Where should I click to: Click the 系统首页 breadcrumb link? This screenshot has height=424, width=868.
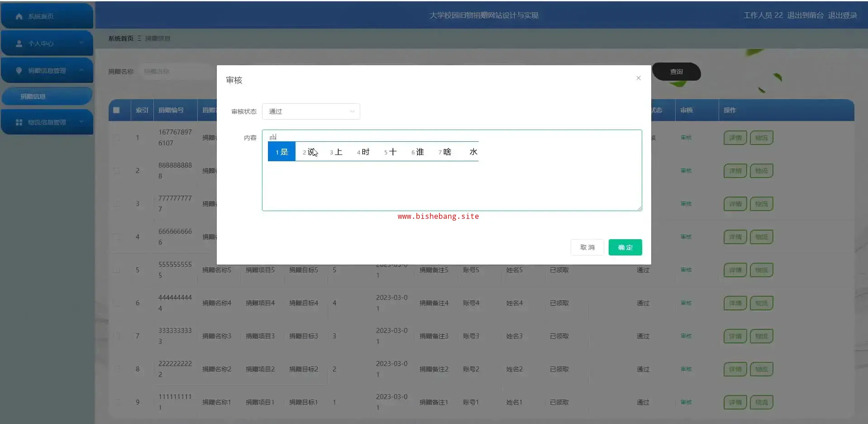pos(121,39)
